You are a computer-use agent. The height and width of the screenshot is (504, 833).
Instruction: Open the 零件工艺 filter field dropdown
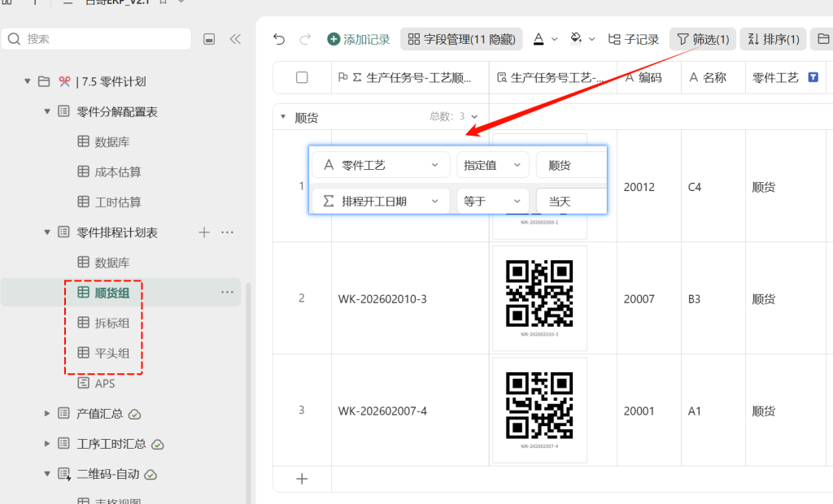click(x=381, y=165)
